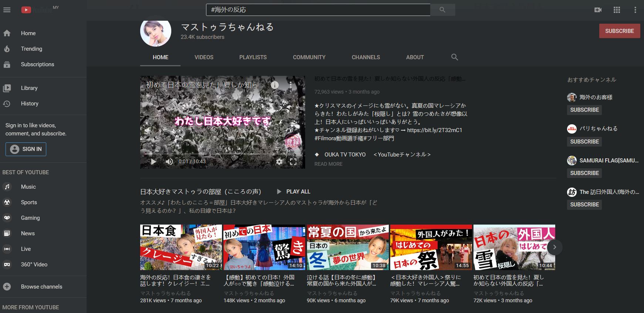Open the player's three-dot menu
Viewport: 644px width, 313px height.
coord(291,85)
